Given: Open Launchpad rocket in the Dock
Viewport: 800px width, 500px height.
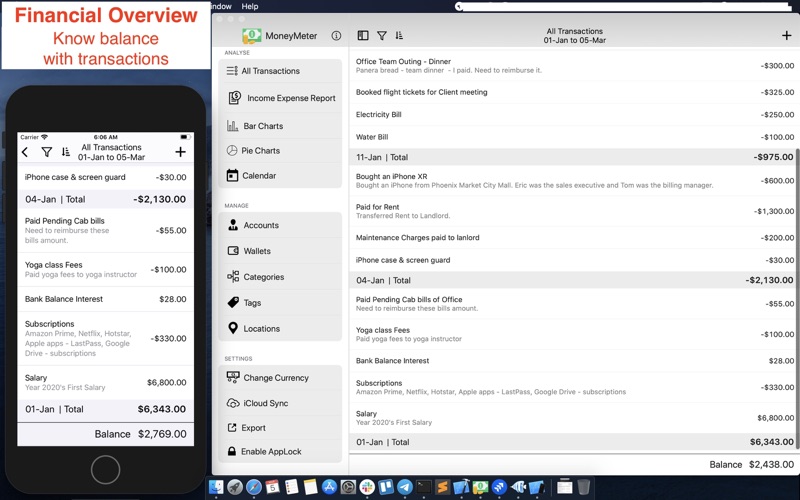Looking at the screenshot, I should (x=235, y=487).
